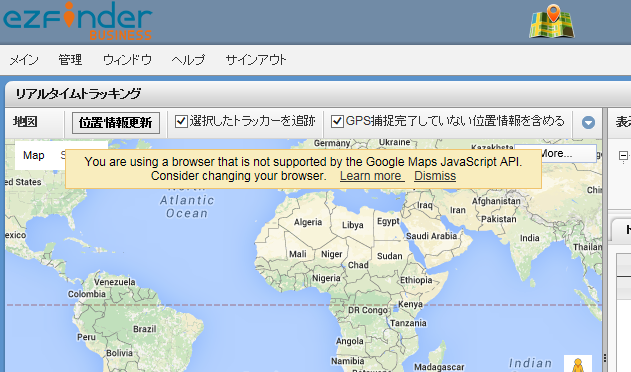This screenshot has width=631, height=372.
Task: Open the メイン menu
Action: tap(24, 60)
